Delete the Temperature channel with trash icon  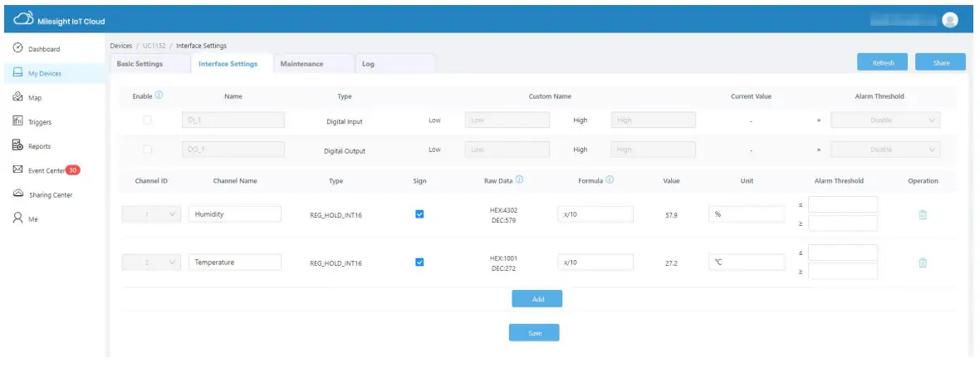(x=923, y=263)
